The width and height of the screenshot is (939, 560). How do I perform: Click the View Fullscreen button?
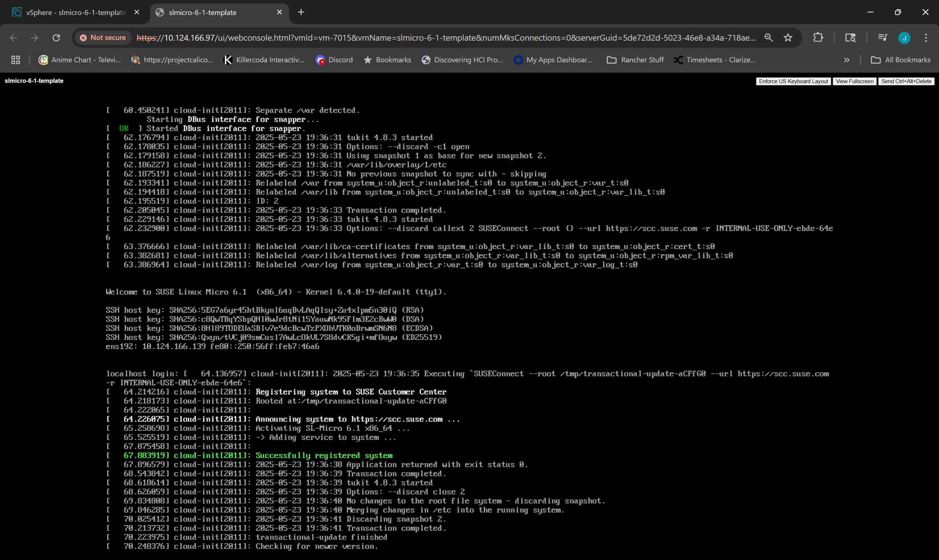[x=854, y=81]
